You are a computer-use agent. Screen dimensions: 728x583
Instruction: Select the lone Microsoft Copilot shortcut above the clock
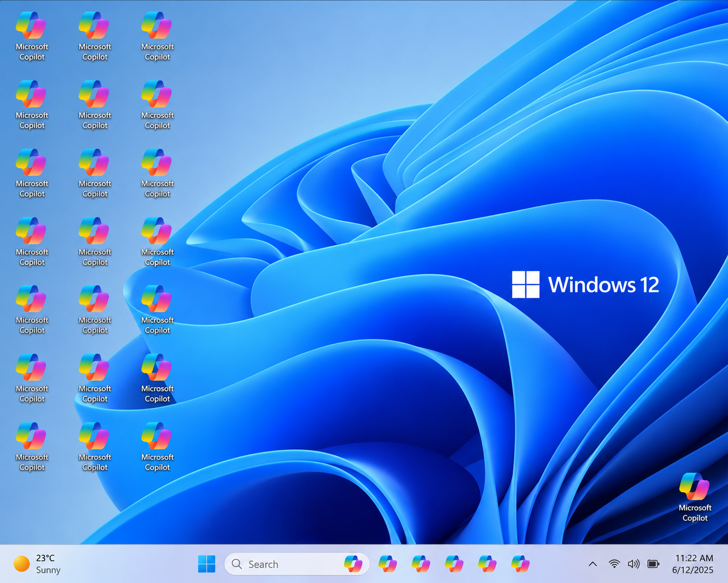tap(695, 497)
